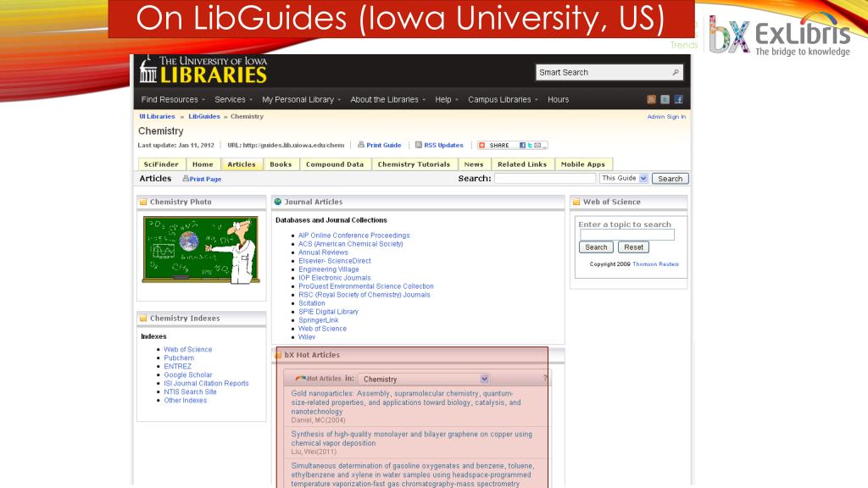Open ISI Journal Citation Reports link
The height and width of the screenshot is (488, 868).
(206, 384)
